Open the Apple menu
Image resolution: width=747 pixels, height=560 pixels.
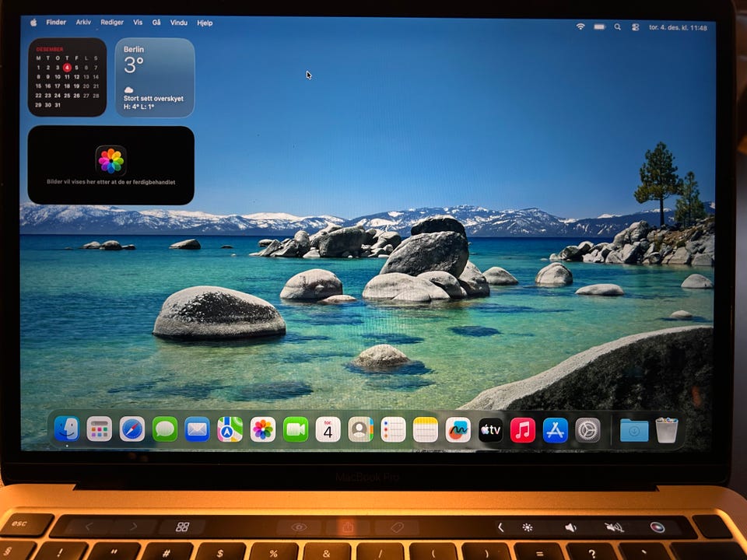[x=33, y=22]
